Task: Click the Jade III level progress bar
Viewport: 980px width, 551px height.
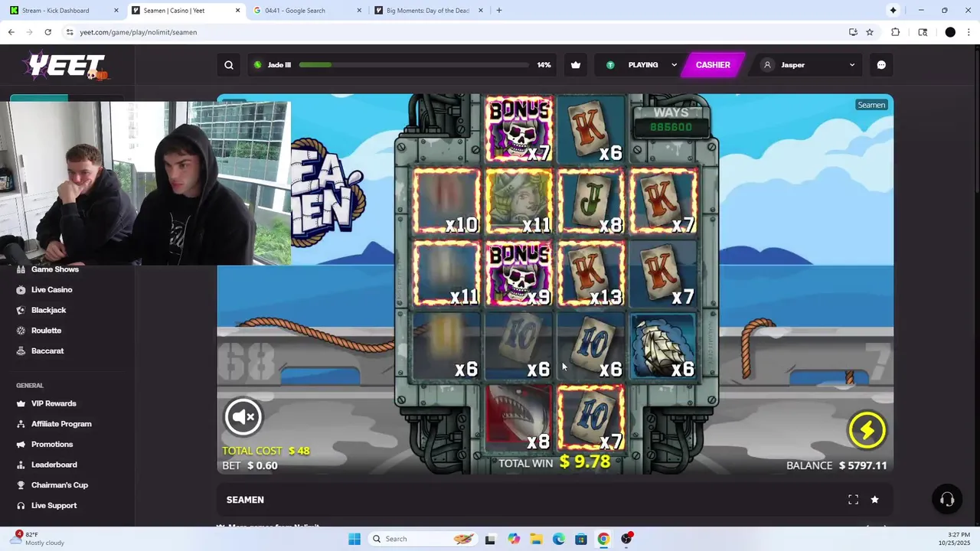Action: point(413,65)
